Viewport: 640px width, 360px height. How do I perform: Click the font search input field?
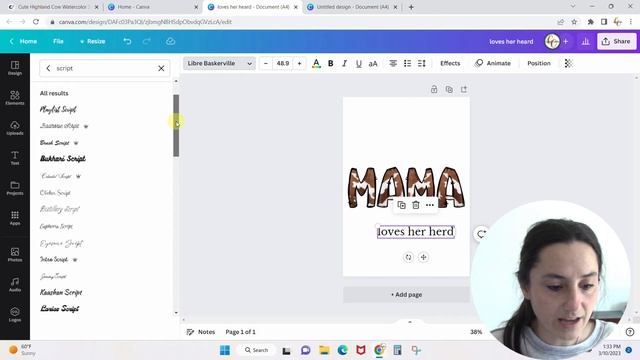click(x=104, y=68)
